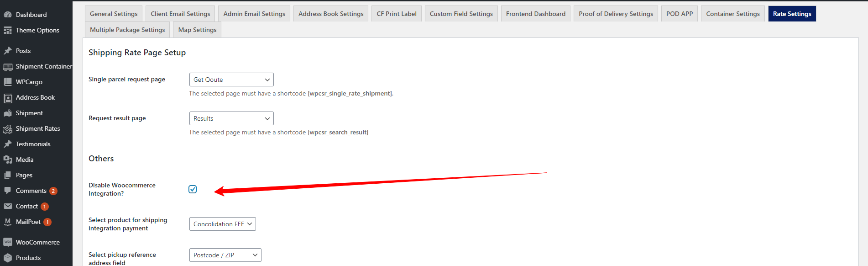
Task: Click the Theme Options icon
Action: pyautogui.click(x=8, y=30)
